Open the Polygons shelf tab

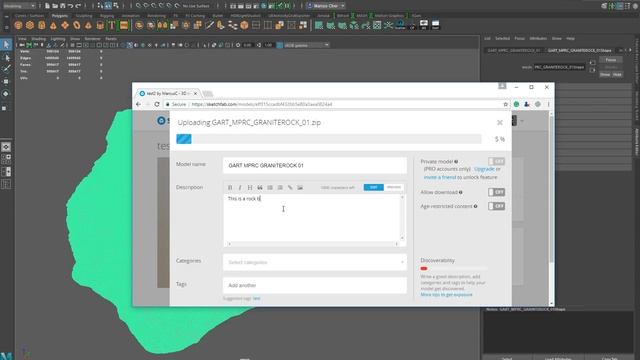coord(60,16)
